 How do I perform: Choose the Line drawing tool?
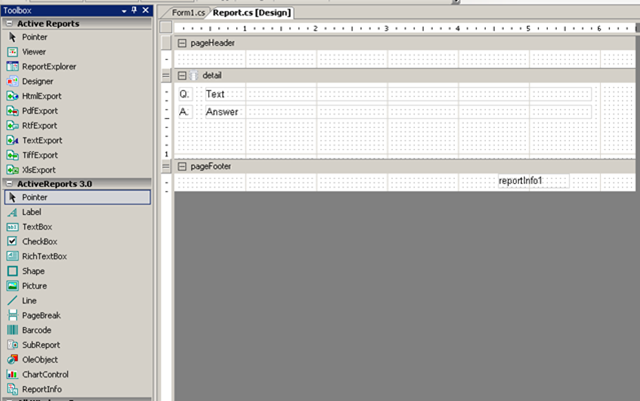point(13,300)
